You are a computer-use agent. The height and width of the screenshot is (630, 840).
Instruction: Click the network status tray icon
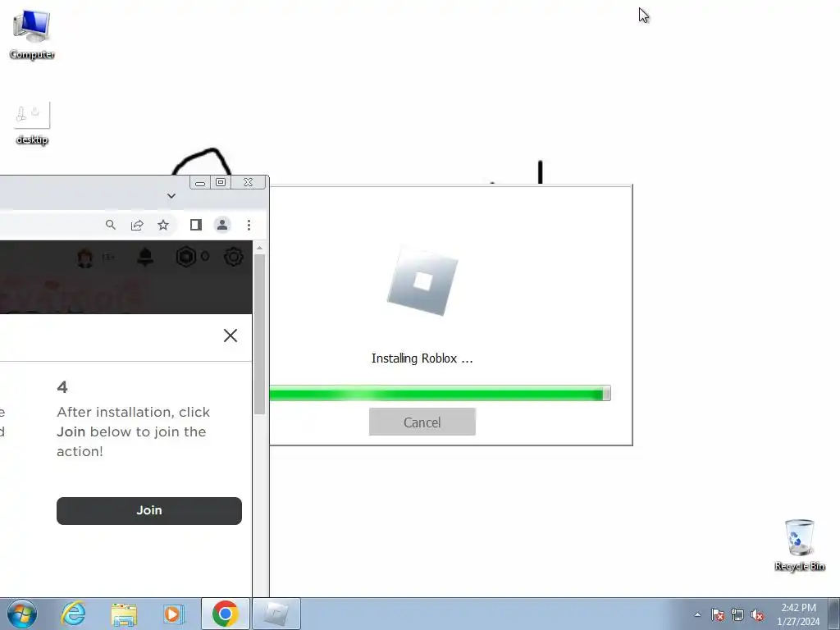point(737,614)
